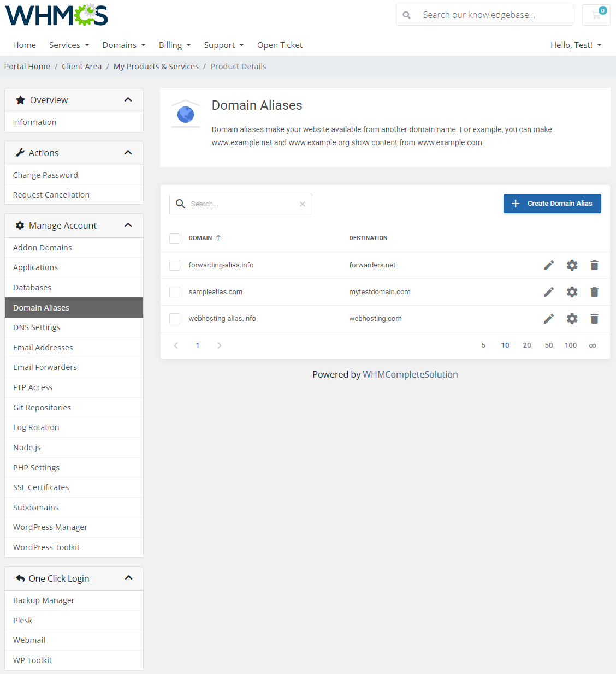Open the shopping cart icon
Screen dimensions: 616x674
pos(596,15)
